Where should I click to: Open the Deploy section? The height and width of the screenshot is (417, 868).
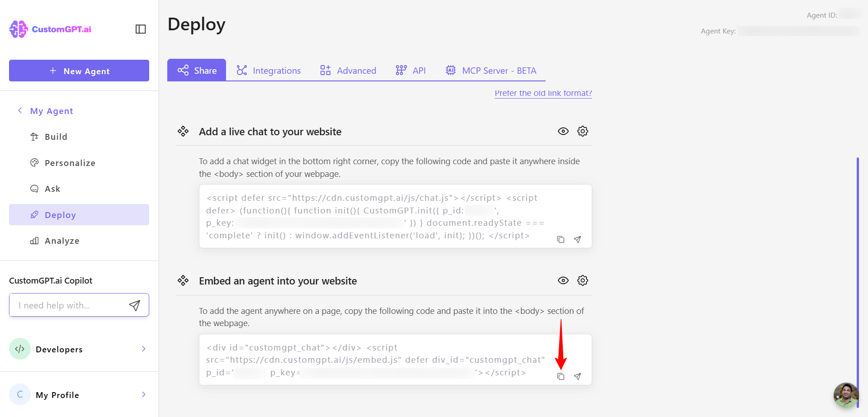(79, 214)
